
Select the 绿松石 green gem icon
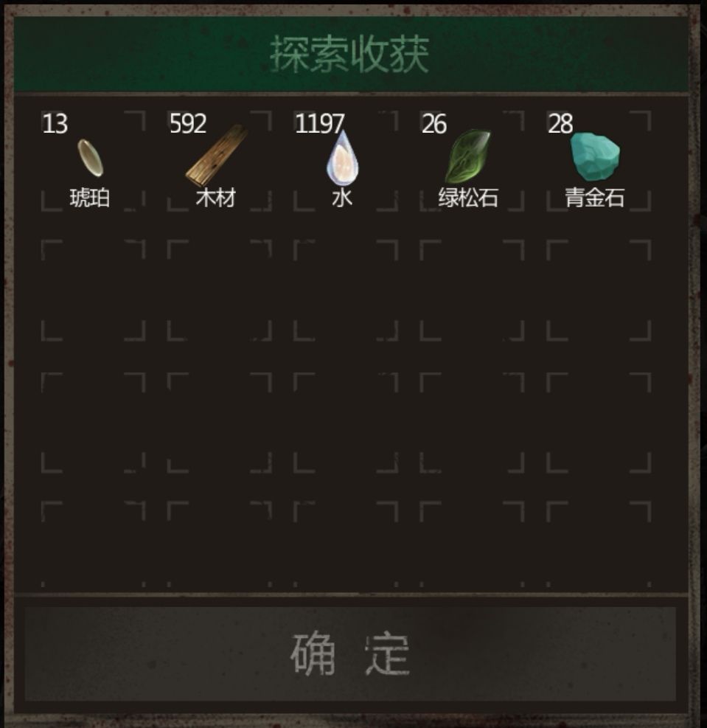[467, 156]
